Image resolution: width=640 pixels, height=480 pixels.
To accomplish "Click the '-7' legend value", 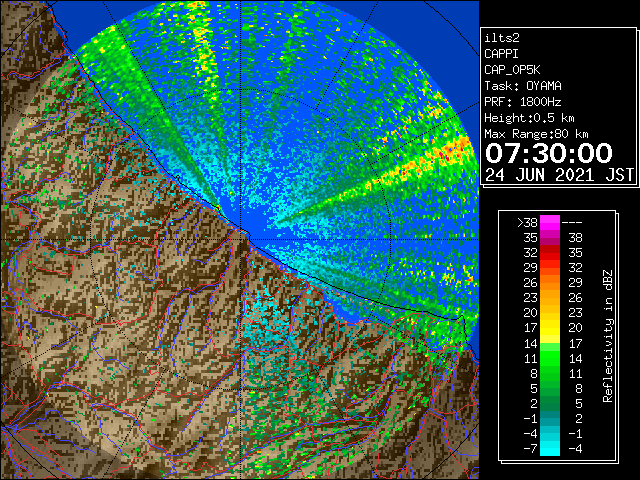I will (x=530, y=448).
